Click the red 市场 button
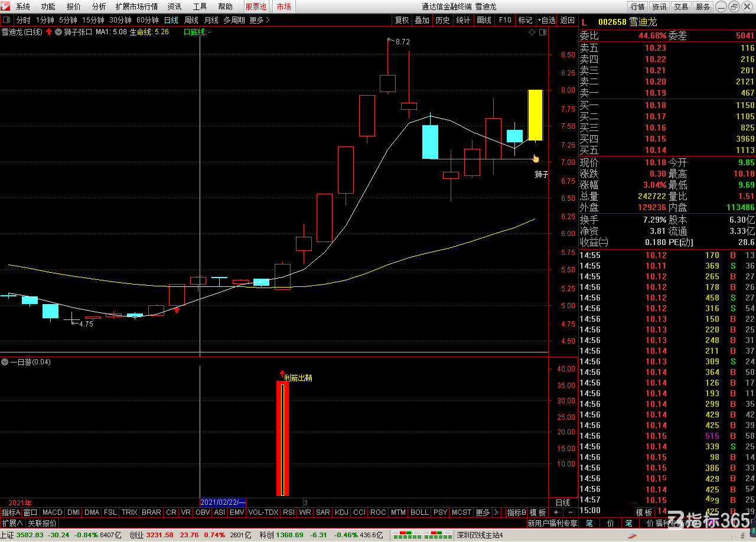 [284, 6]
